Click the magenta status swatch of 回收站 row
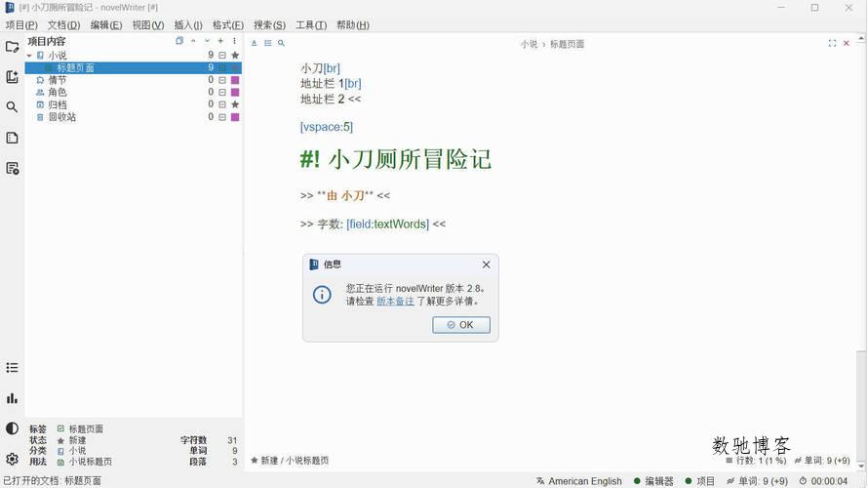 [x=235, y=117]
